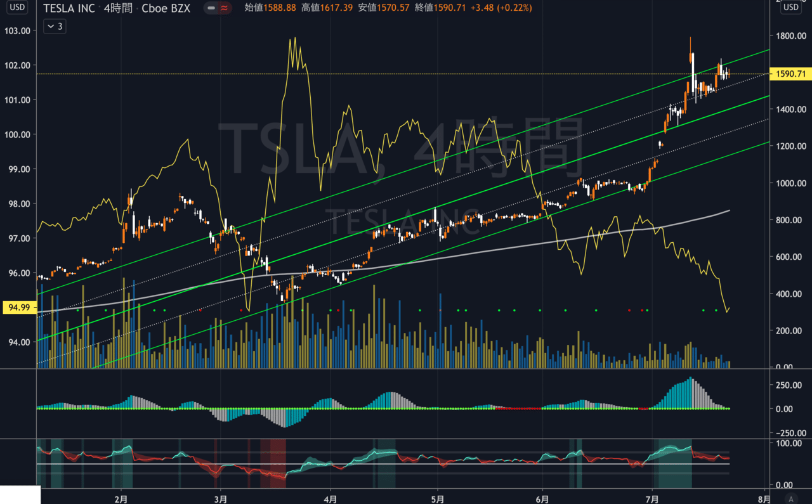Open the USD currency selector at top left
Screen dimensions: 812x504
[18, 8]
